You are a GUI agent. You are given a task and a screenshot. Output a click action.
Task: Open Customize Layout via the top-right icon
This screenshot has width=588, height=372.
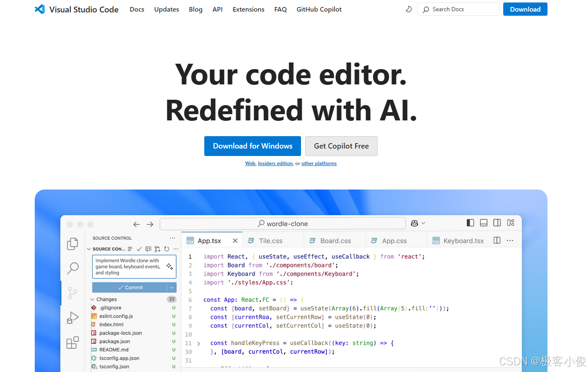tap(511, 223)
